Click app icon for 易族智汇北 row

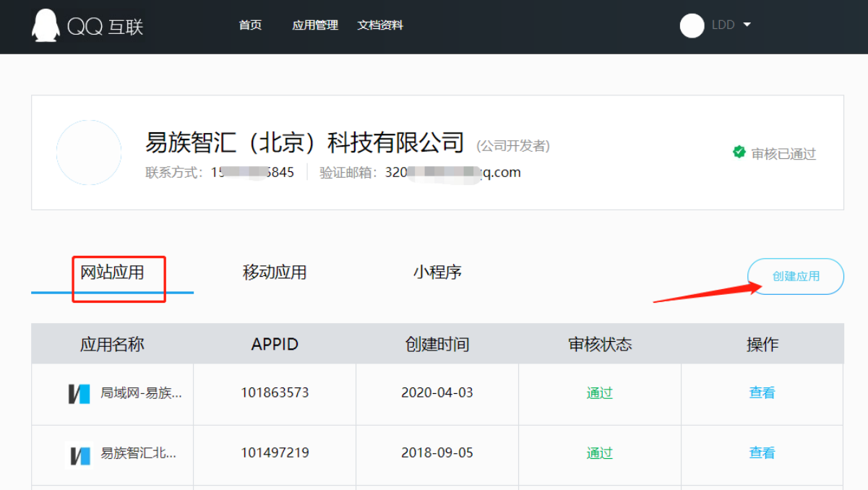80,455
